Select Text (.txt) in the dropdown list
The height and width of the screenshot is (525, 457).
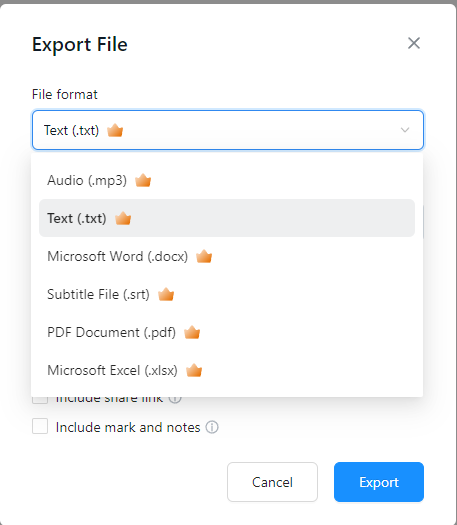227,218
